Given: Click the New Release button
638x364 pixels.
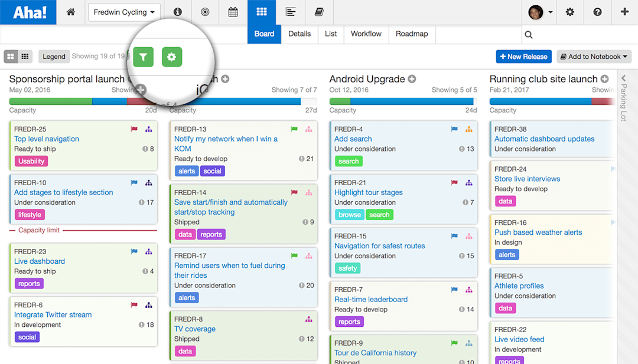Looking at the screenshot, I should coord(523,56).
